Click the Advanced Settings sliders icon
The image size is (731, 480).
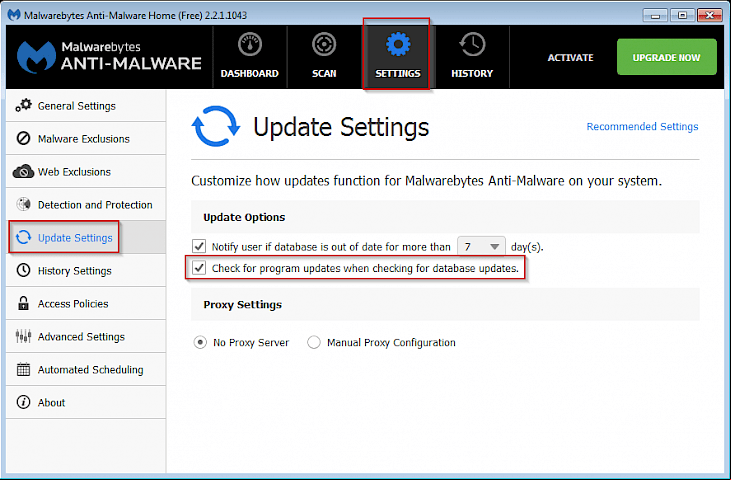(x=23, y=336)
